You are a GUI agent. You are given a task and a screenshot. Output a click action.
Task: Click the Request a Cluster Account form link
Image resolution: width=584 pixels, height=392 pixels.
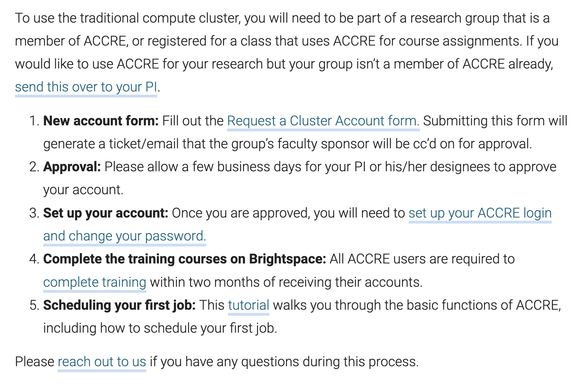click(323, 121)
